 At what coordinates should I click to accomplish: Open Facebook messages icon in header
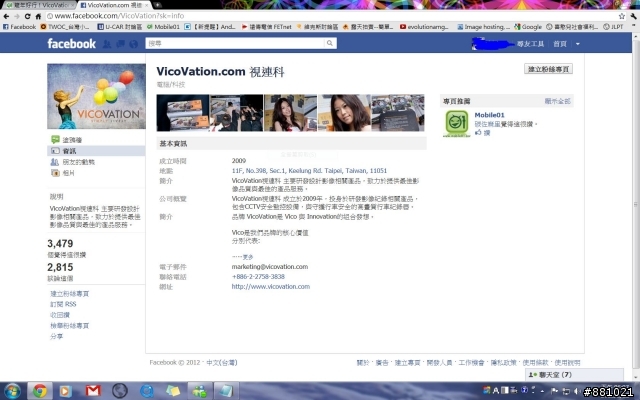pyautogui.click(x=120, y=44)
